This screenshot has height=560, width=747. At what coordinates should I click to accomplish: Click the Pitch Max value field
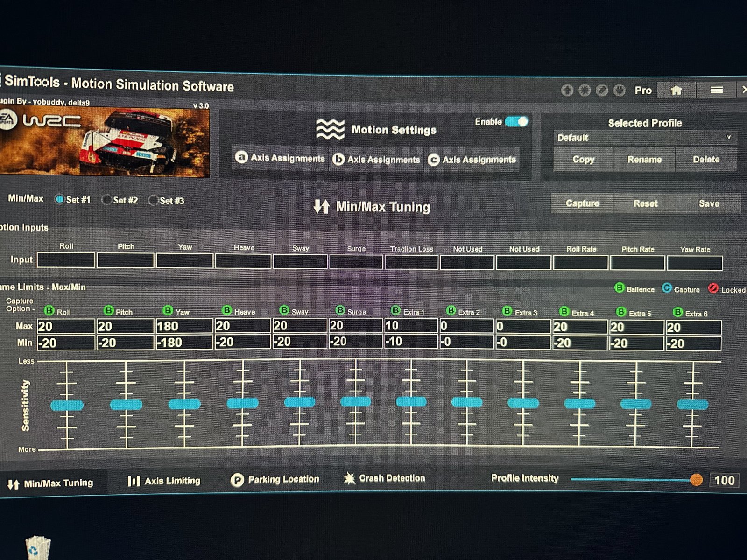tap(125, 326)
